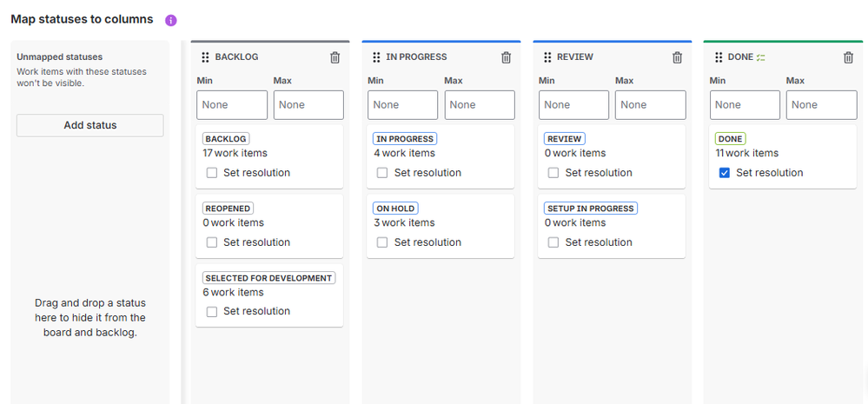Click the IN PROGRESS column drag handle
Viewport: 868px width, 404px height.
[376, 57]
